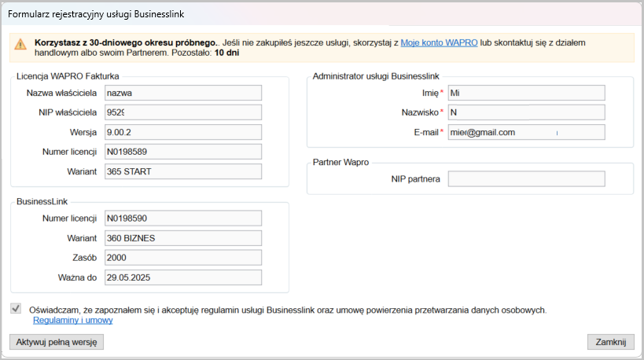This screenshot has width=644, height=360.
Task: Click the Nazwa właściciela field
Action: [x=182, y=93]
